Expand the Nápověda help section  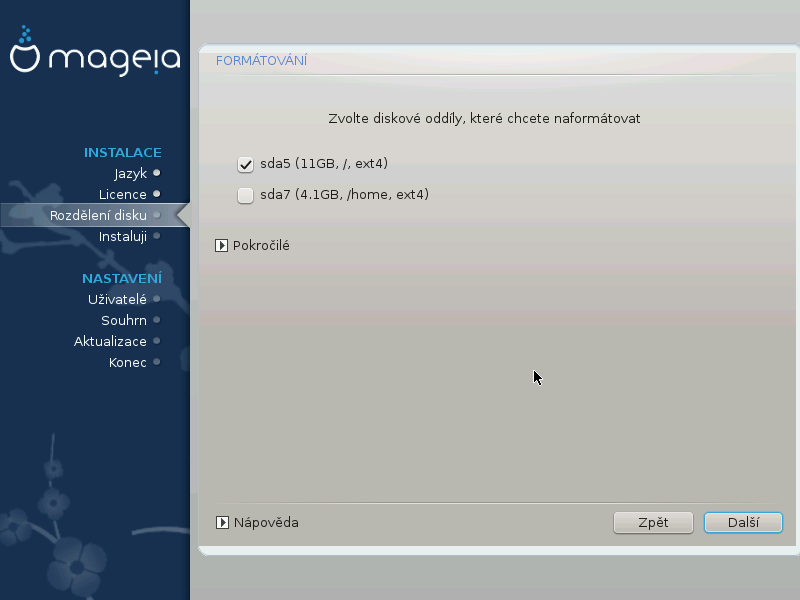click(x=222, y=522)
